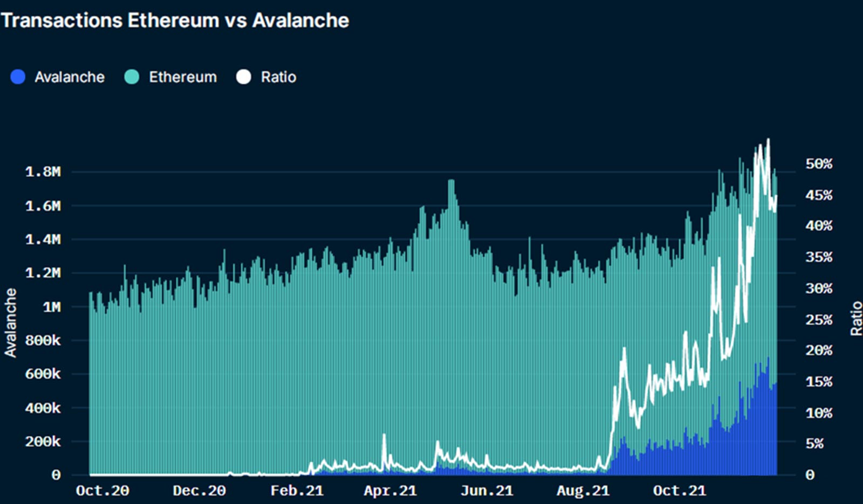Click the 1M left axis label

[52, 307]
